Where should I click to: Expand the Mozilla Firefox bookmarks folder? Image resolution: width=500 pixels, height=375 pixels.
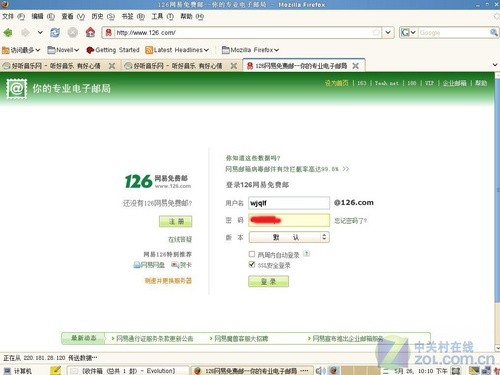[250, 50]
